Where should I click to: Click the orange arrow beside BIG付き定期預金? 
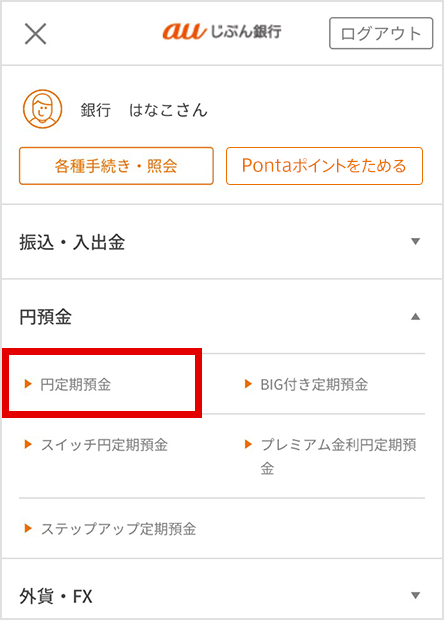(248, 384)
